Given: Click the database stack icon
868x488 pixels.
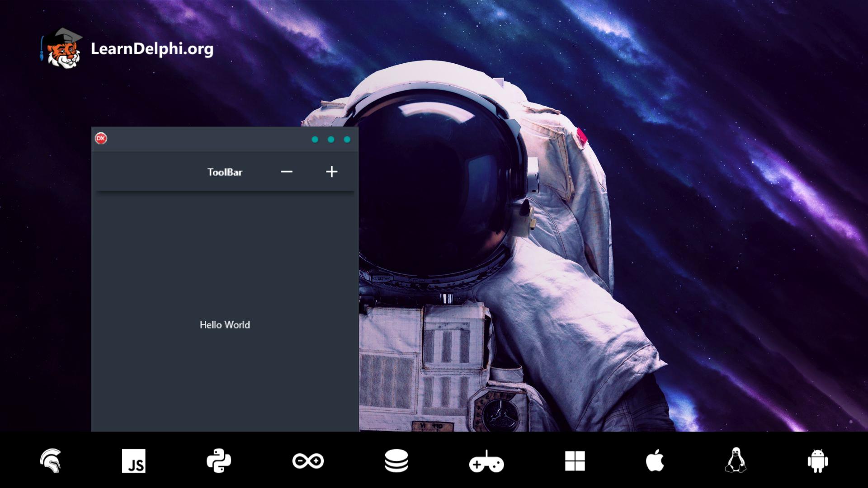Looking at the screenshot, I should click(397, 461).
